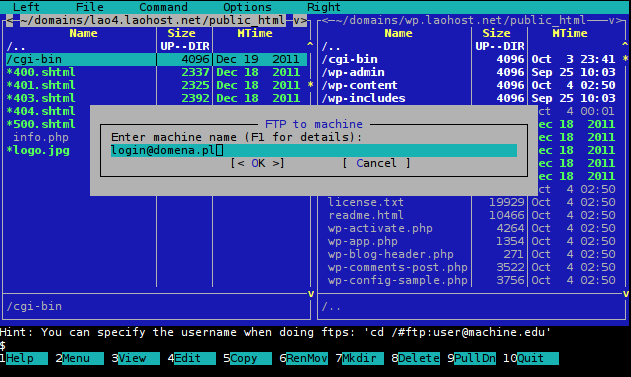Click left panel scroll down v

(x=311, y=294)
